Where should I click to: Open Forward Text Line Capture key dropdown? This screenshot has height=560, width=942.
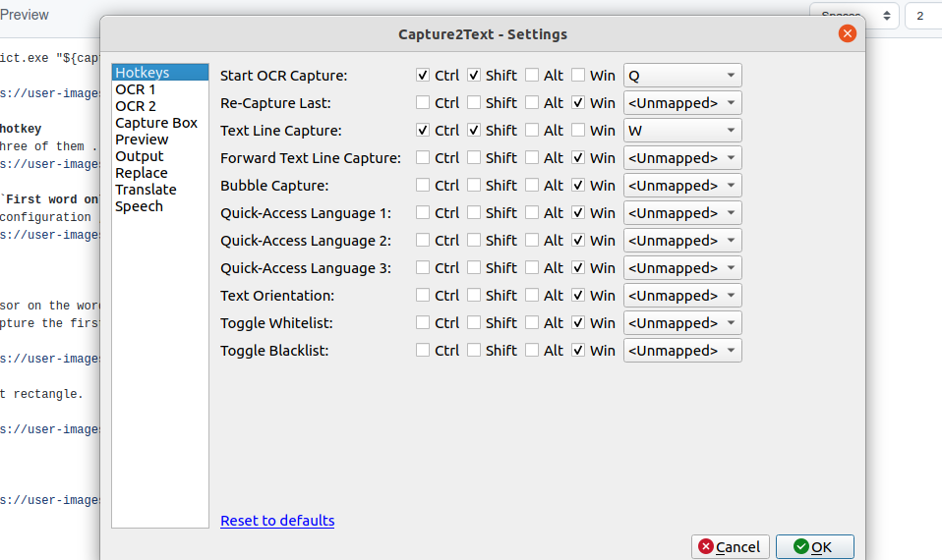(x=682, y=158)
